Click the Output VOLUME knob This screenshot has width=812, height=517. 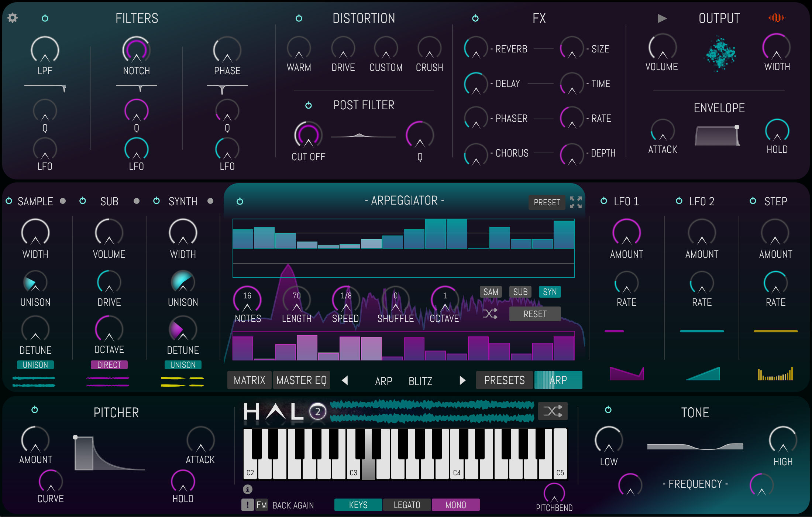point(663,48)
